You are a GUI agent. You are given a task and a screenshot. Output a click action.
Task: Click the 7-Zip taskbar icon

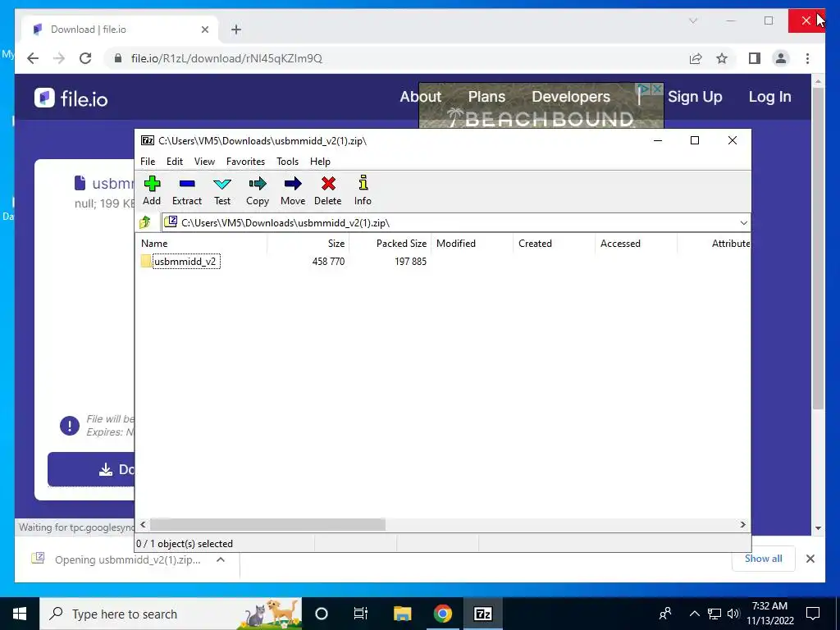pos(482,614)
